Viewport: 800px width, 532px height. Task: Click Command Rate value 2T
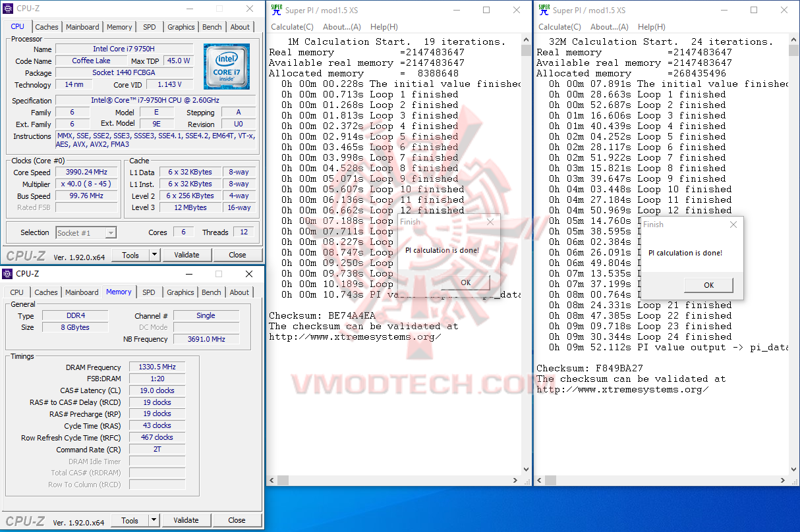click(157, 449)
